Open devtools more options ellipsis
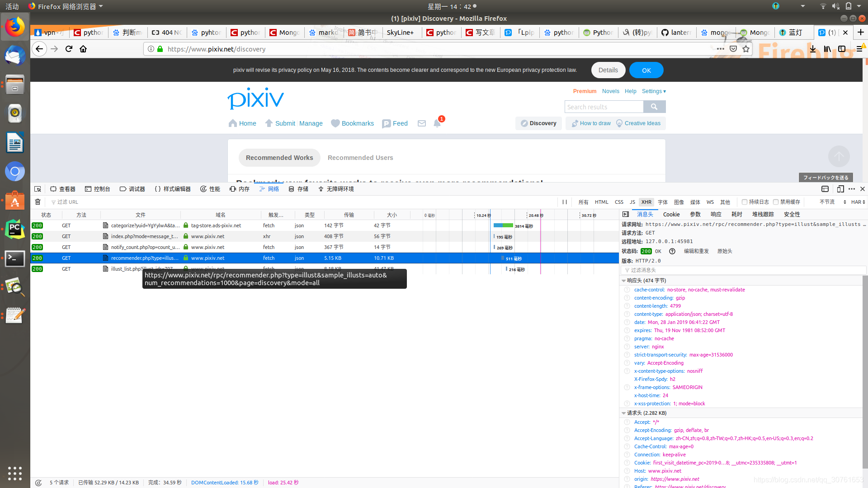 tap(852, 189)
